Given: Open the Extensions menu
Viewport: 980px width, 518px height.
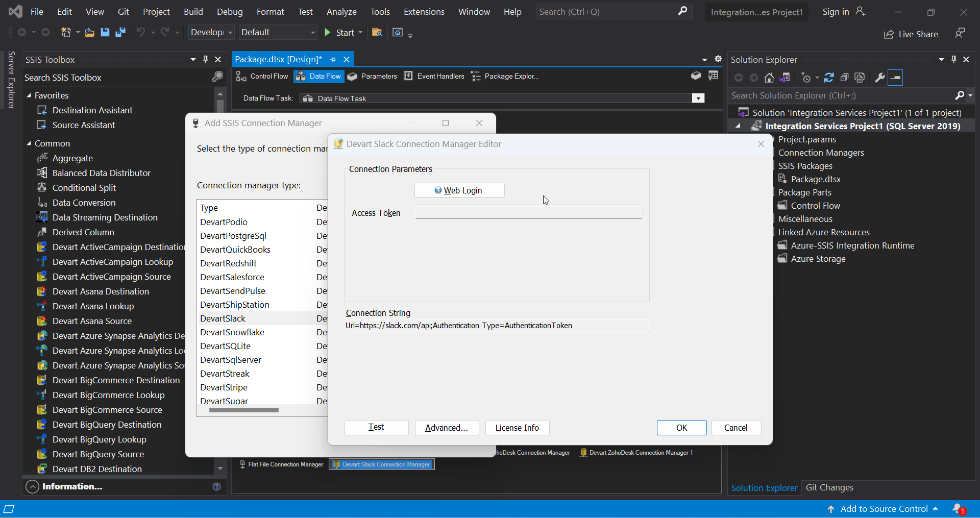Looking at the screenshot, I should [424, 12].
